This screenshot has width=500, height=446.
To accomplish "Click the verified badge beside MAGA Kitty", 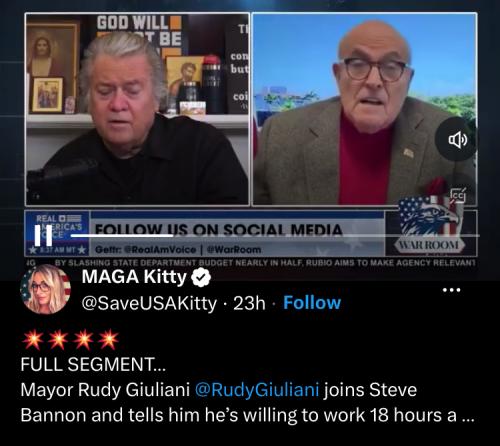I will coord(201,277).
